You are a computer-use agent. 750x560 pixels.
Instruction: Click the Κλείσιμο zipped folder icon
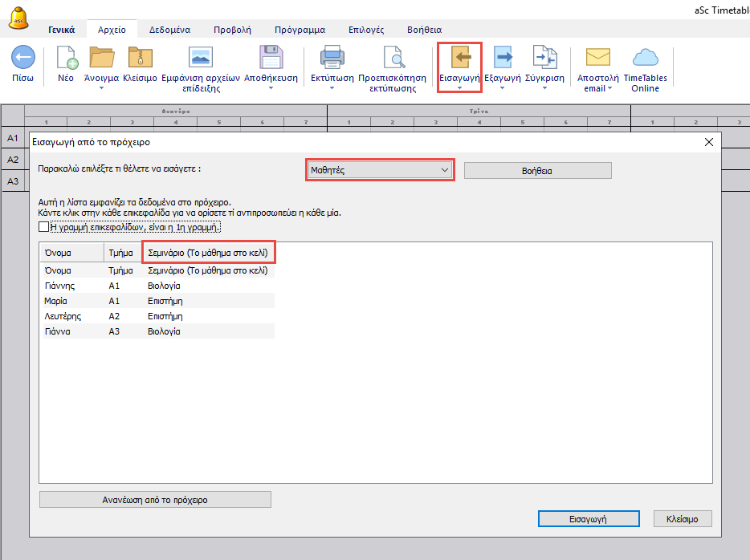tap(140, 59)
